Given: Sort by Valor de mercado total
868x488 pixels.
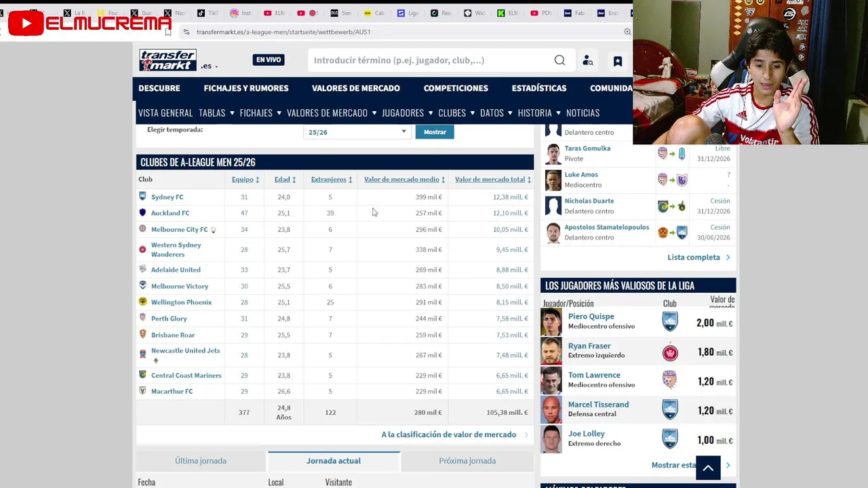Looking at the screenshot, I should (x=493, y=180).
